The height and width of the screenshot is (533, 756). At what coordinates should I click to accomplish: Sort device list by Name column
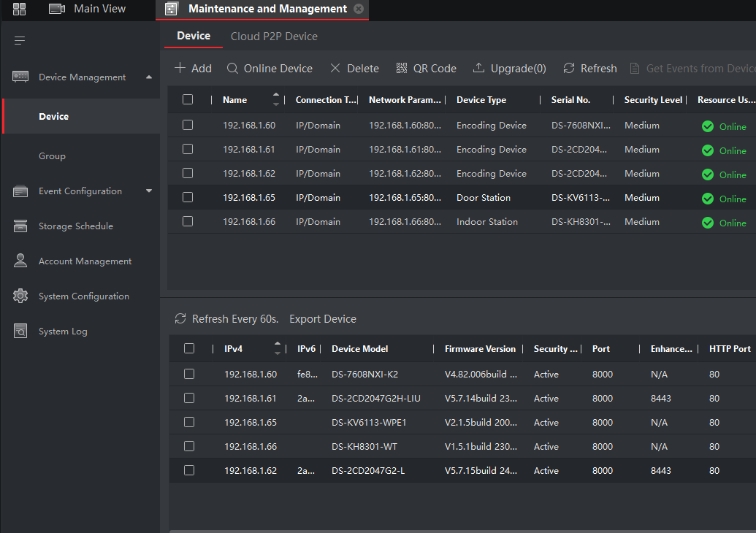[275, 100]
